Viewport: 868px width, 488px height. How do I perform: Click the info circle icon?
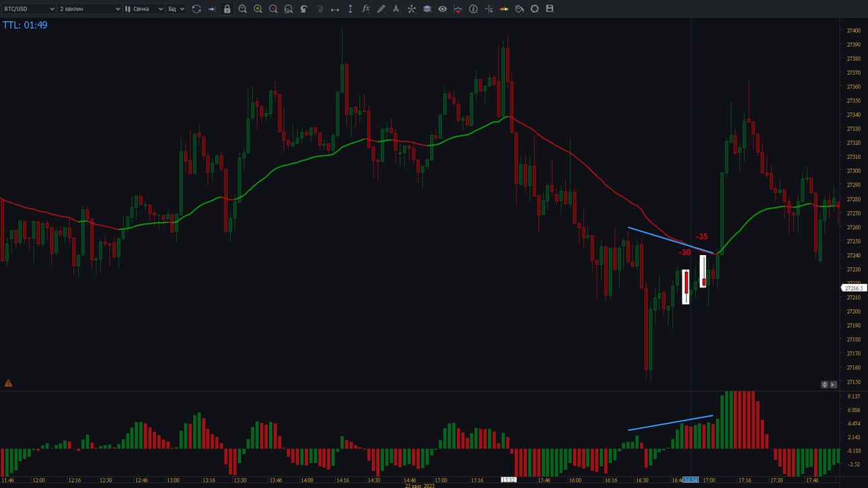point(473,9)
